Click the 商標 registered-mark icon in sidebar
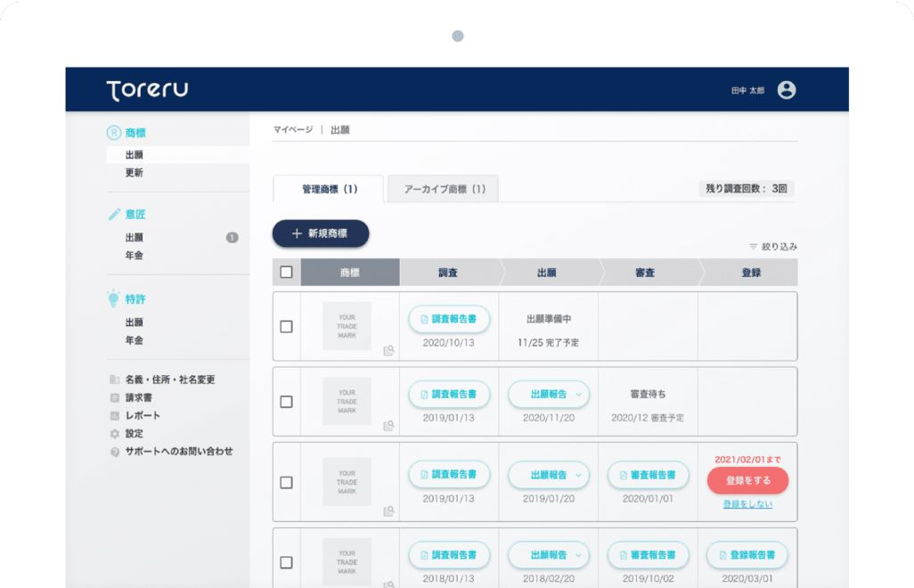914x588 pixels. click(x=114, y=133)
